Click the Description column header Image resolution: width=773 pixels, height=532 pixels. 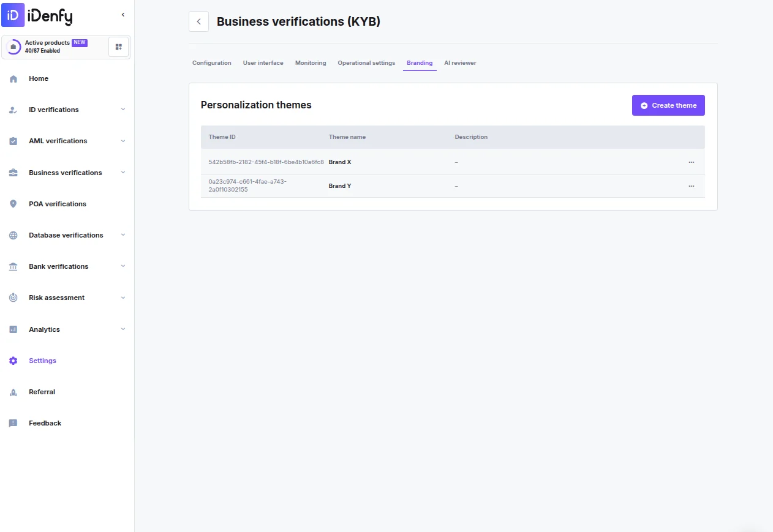[471, 137]
